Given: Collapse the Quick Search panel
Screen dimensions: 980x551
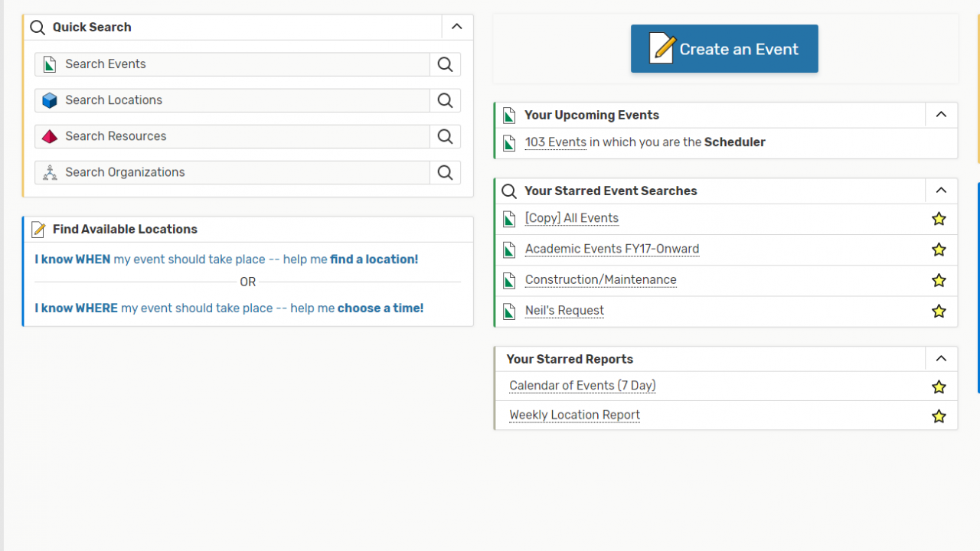Looking at the screenshot, I should click(x=457, y=27).
